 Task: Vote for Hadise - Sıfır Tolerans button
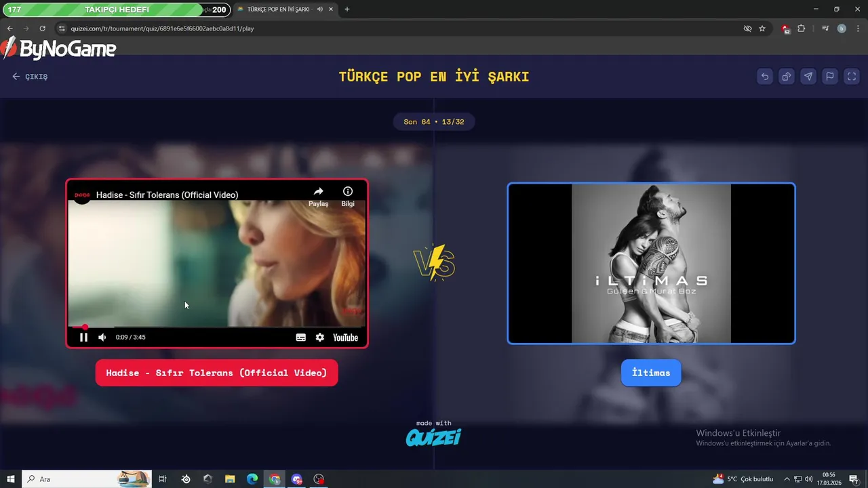click(216, 373)
